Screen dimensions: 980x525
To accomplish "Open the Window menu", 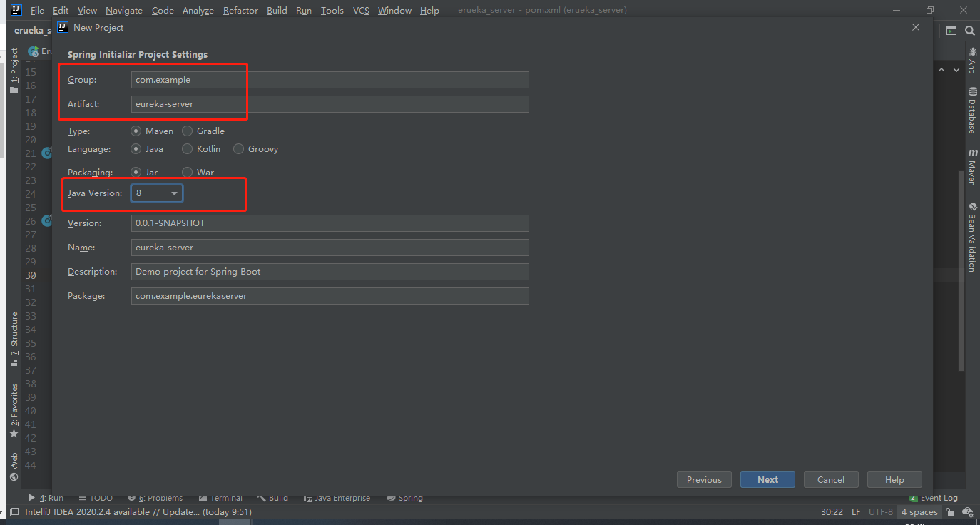I will pyautogui.click(x=394, y=11).
